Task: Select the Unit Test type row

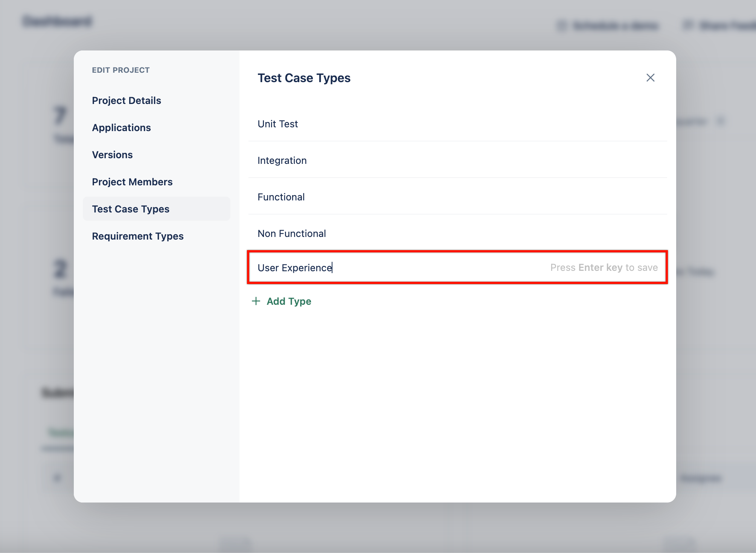Action: (457, 124)
